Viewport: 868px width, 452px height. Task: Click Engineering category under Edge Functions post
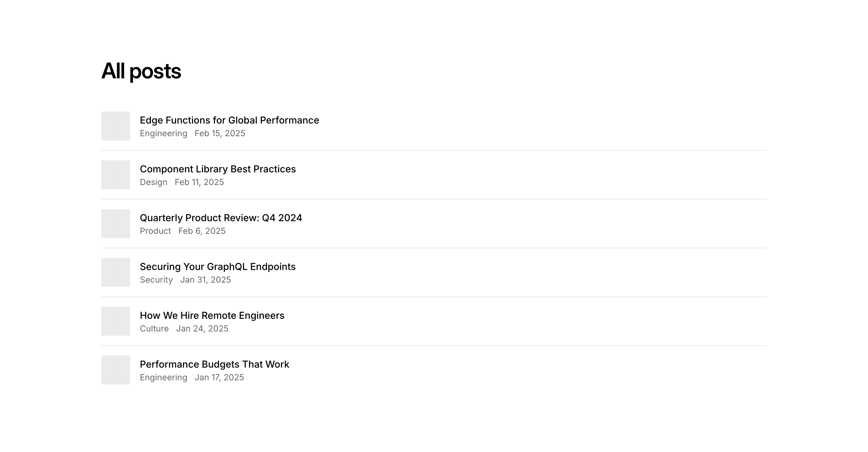click(163, 133)
